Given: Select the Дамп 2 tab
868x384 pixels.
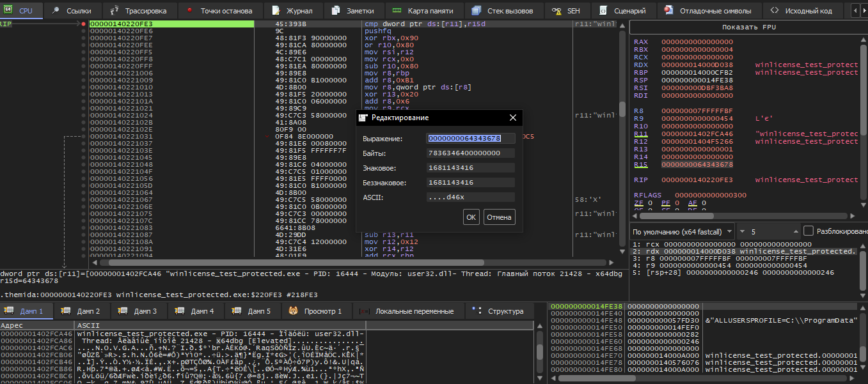Looking at the screenshot, I should [x=81, y=311].
